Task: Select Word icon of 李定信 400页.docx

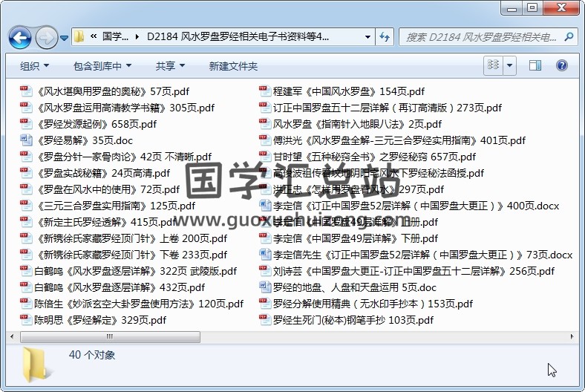Action: (264, 206)
